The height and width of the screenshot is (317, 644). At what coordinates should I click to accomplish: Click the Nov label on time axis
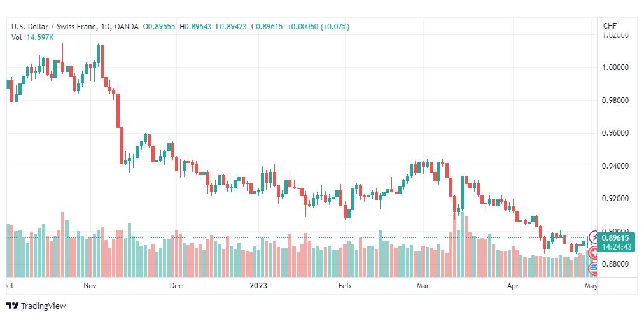(x=90, y=285)
